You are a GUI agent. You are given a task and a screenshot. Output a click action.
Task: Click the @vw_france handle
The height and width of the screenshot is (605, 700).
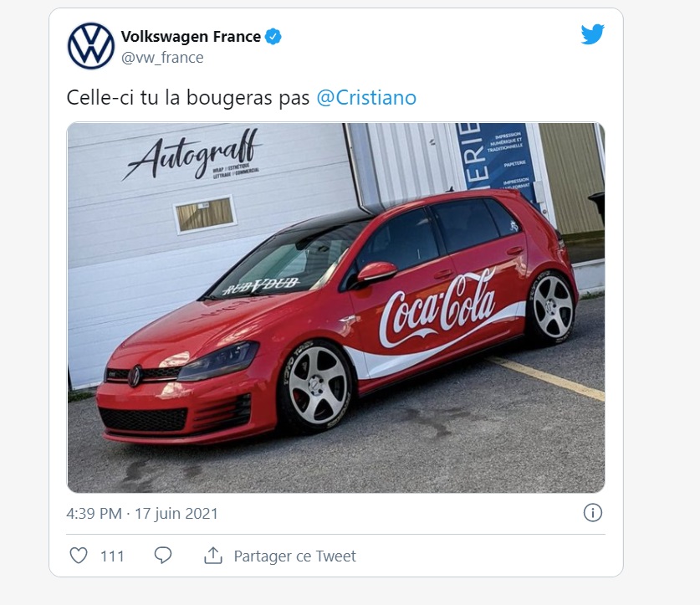[x=162, y=58]
